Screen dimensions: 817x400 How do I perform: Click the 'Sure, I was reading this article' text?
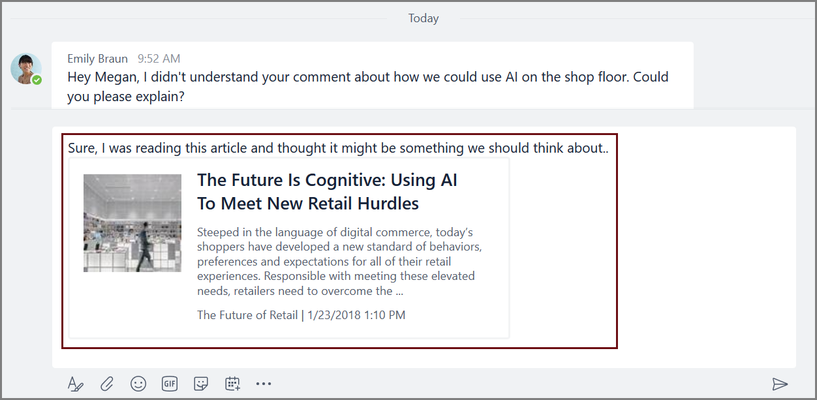click(339, 148)
